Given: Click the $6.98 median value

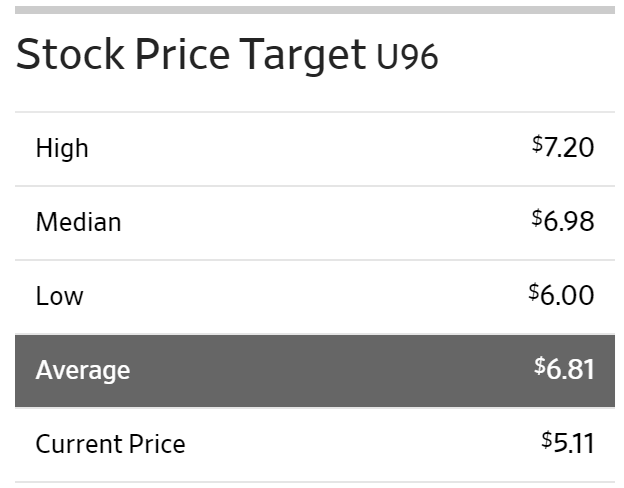Looking at the screenshot, I should click(563, 221).
